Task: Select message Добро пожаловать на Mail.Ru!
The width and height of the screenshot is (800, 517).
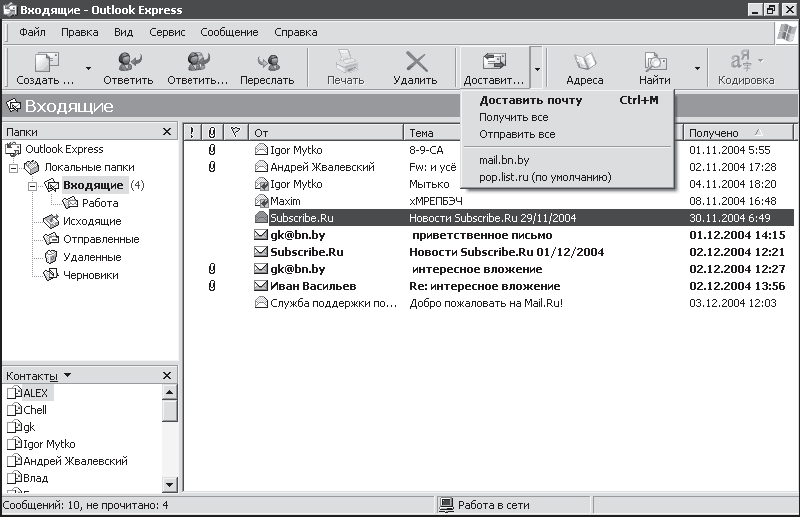Action: [x=489, y=303]
